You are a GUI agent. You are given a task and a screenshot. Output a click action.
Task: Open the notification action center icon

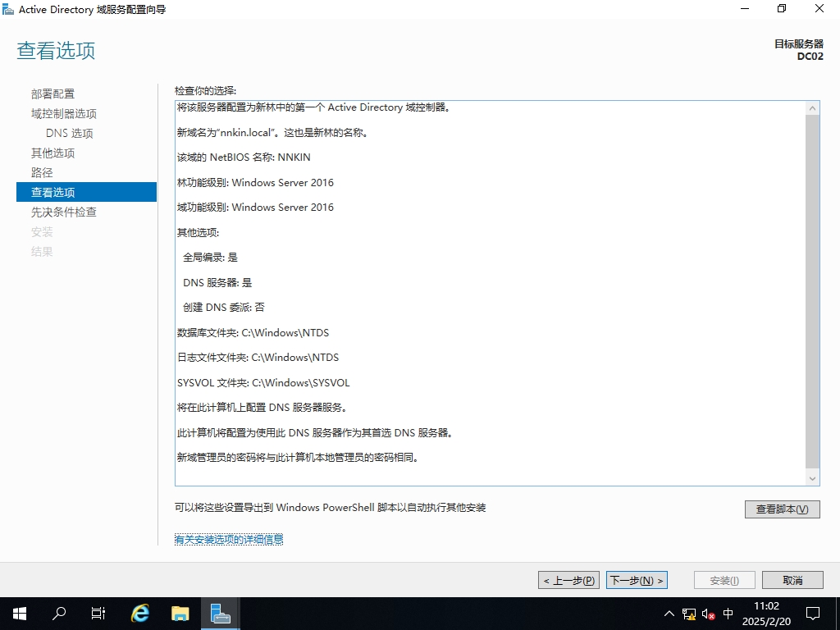[x=813, y=613]
